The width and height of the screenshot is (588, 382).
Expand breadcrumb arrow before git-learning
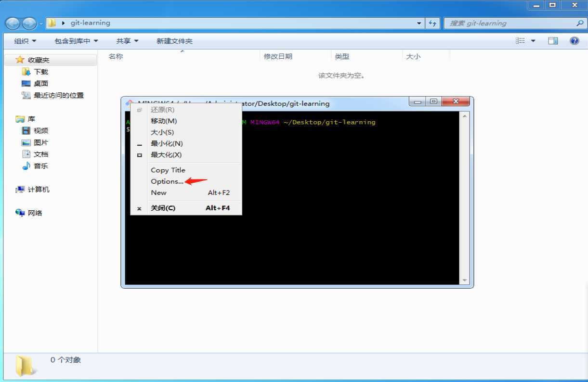(x=64, y=23)
